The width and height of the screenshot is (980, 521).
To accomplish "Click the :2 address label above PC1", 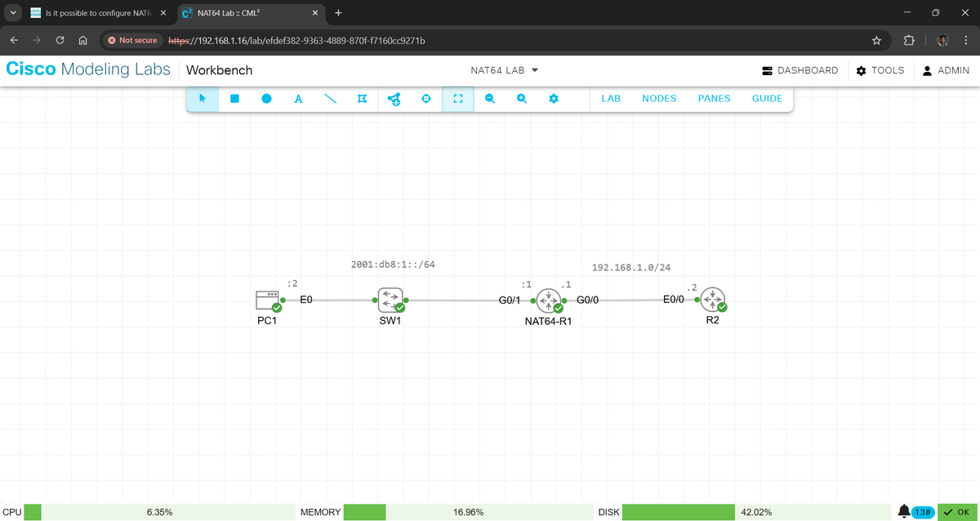I will click(292, 283).
